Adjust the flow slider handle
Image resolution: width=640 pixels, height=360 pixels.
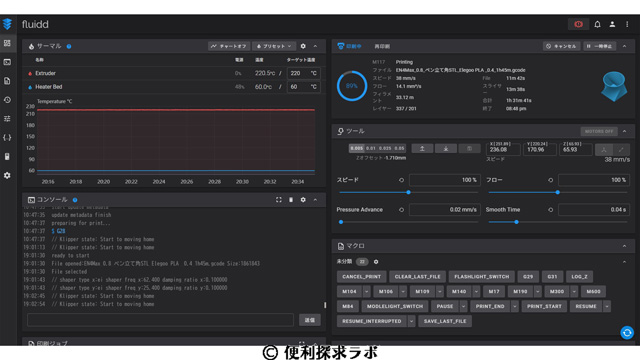[x=557, y=192]
